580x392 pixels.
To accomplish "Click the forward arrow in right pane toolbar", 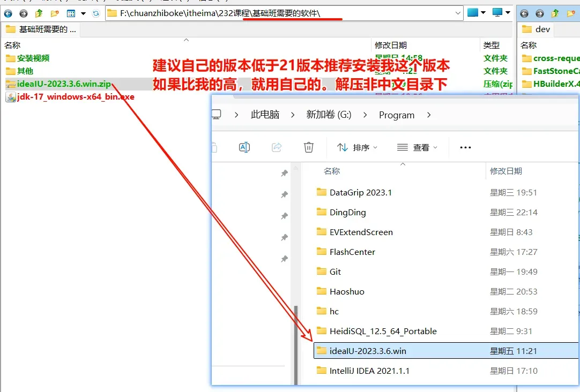I will 540,14.
